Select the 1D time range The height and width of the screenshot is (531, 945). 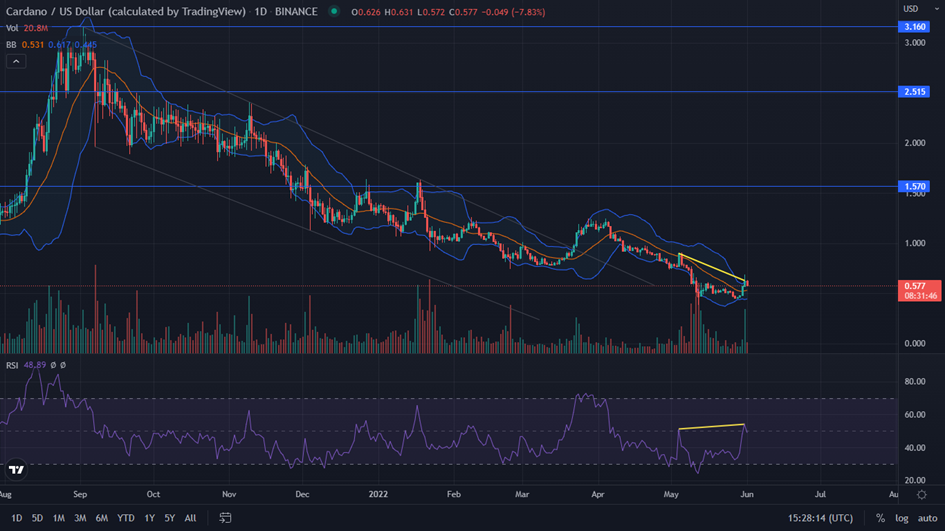click(16, 518)
